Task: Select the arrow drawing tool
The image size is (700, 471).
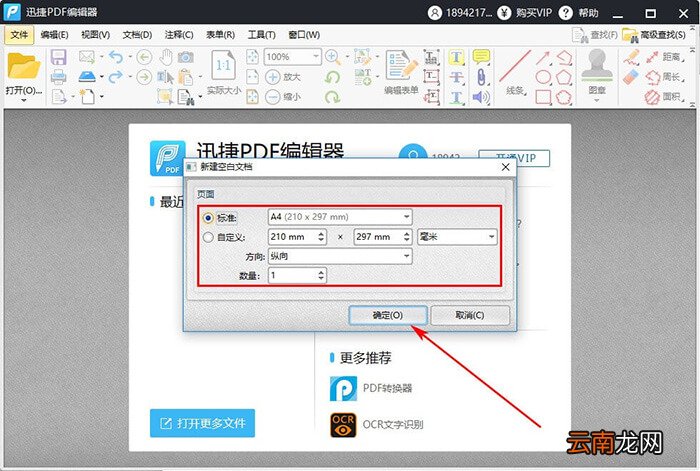Action: click(543, 57)
